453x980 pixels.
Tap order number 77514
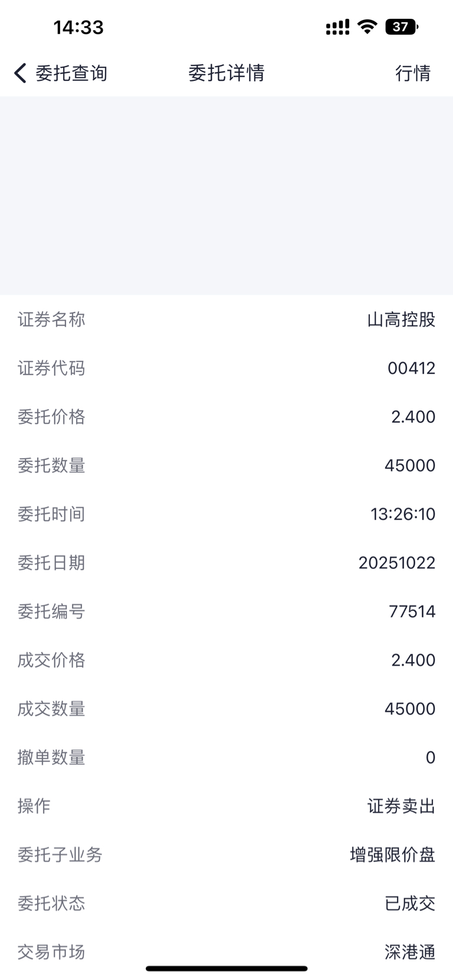412,611
